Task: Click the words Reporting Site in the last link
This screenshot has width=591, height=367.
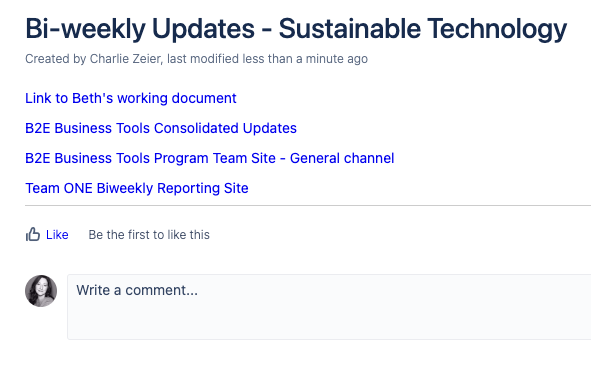Action: (203, 188)
